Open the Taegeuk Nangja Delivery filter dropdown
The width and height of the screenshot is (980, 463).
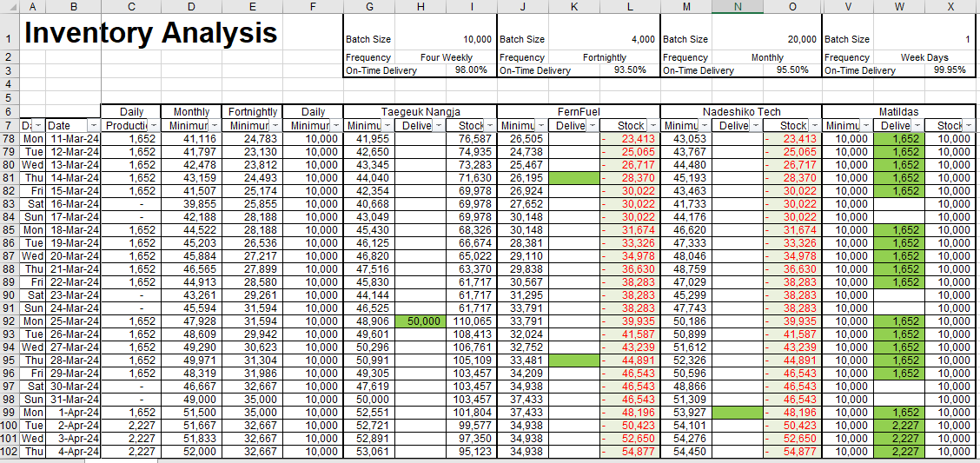coord(438,126)
